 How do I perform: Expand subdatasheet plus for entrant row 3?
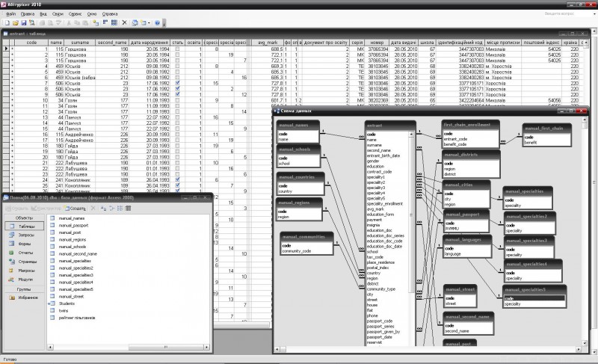[12, 61]
